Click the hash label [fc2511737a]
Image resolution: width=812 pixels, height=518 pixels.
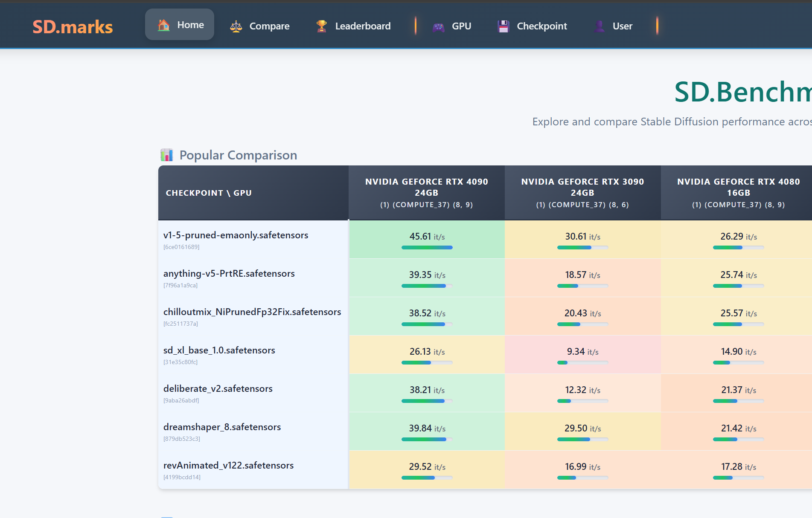180,324
